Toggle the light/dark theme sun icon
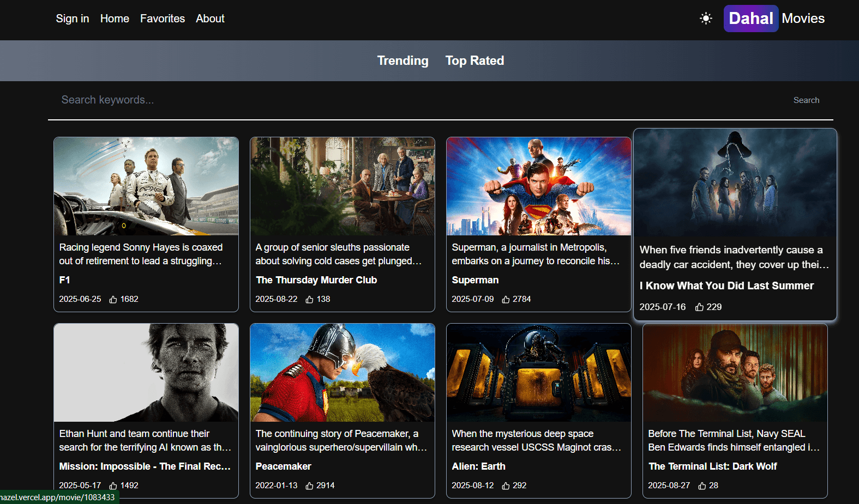 [x=706, y=19]
